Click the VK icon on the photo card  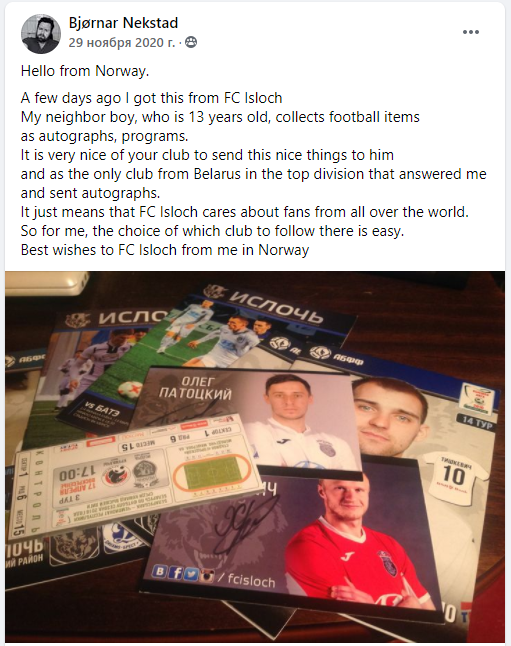tap(160, 571)
